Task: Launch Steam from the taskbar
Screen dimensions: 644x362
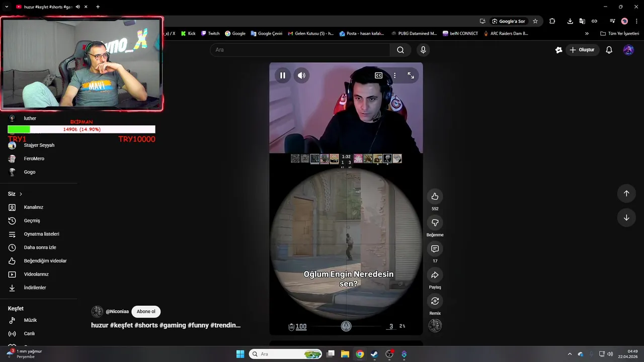Action: [374, 354]
